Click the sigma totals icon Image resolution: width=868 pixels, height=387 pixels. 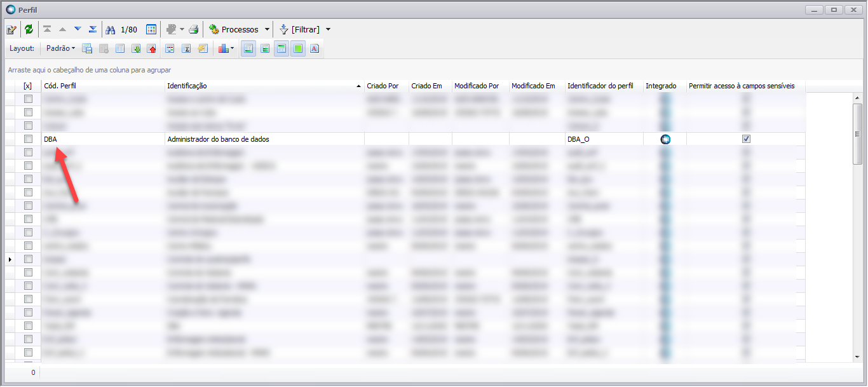coord(187,48)
